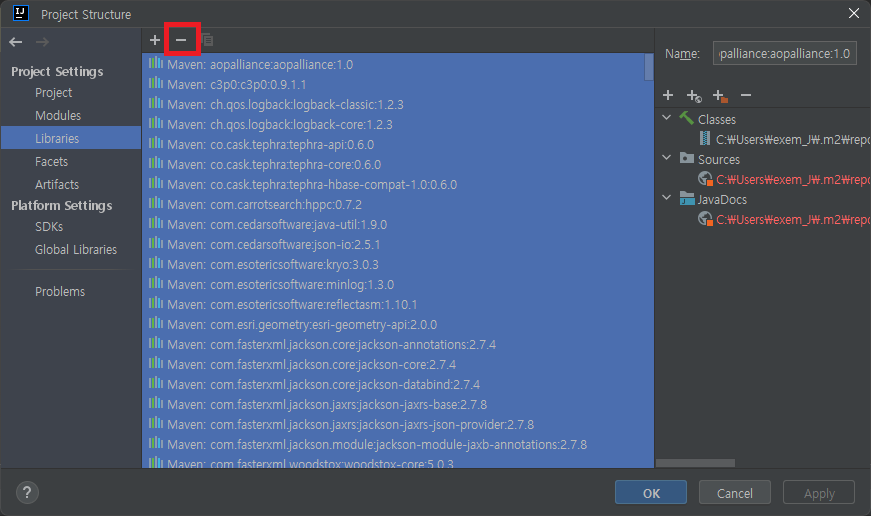871x516 pixels.
Task: Click the Apply button
Action: point(819,493)
